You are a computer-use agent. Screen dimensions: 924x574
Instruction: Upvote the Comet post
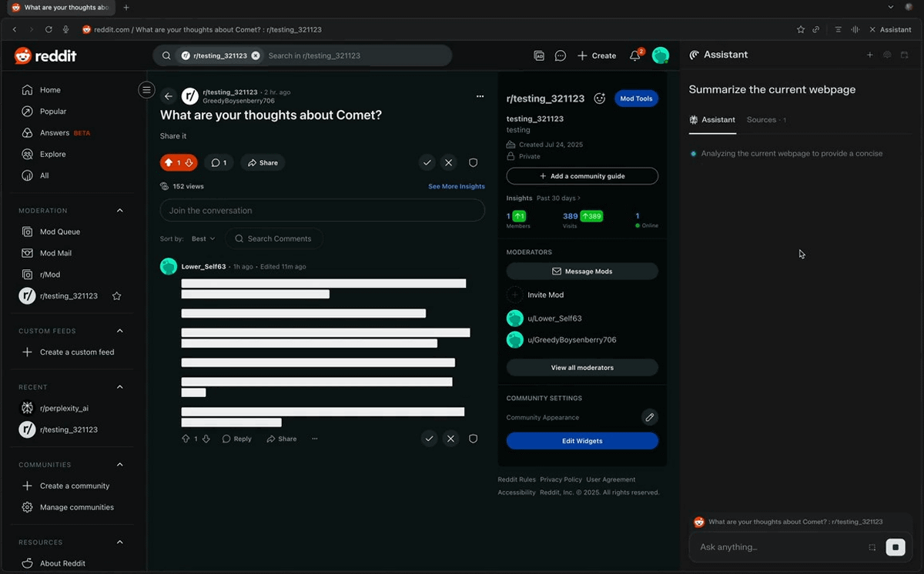point(169,163)
